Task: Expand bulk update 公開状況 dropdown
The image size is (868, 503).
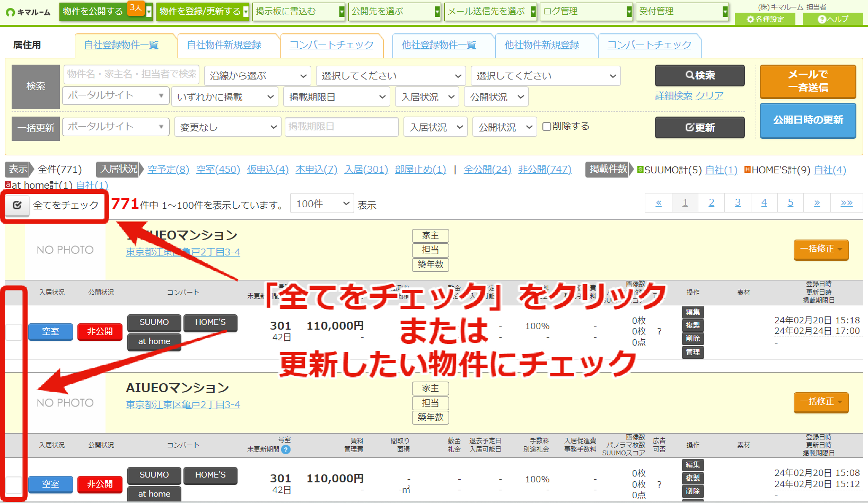Action: [505, 127]
